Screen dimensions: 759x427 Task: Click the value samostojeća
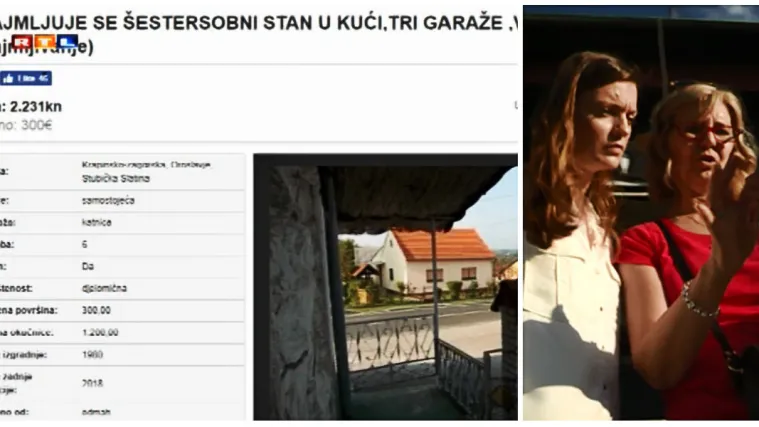point(108,200)
